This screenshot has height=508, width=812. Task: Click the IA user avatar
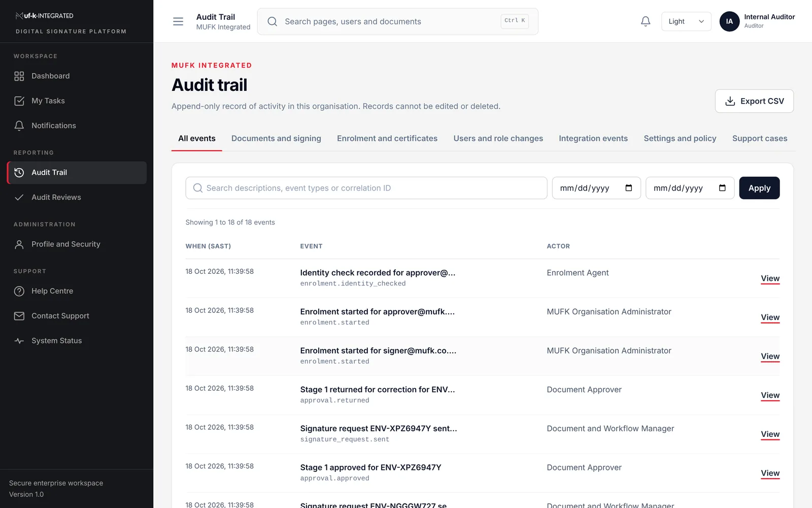(x=729, y=21)
